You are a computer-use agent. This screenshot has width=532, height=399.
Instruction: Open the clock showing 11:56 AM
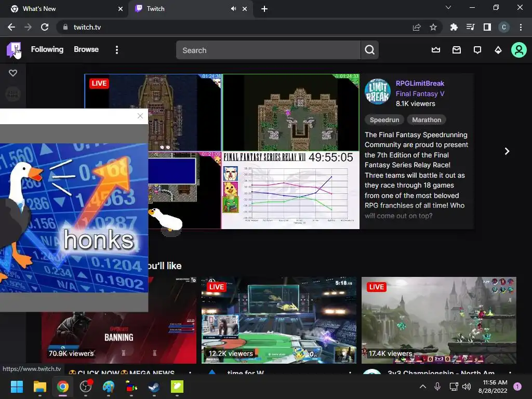(493, 387)
